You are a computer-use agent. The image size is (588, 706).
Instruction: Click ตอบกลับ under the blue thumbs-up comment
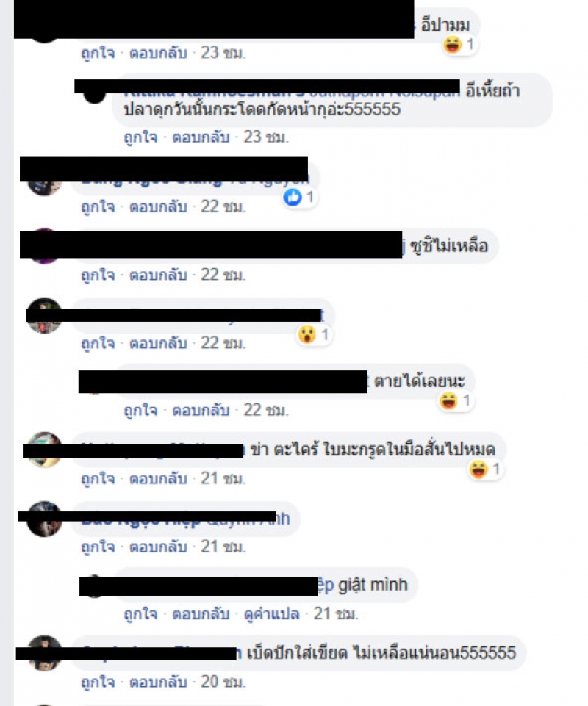pos(158,207)
